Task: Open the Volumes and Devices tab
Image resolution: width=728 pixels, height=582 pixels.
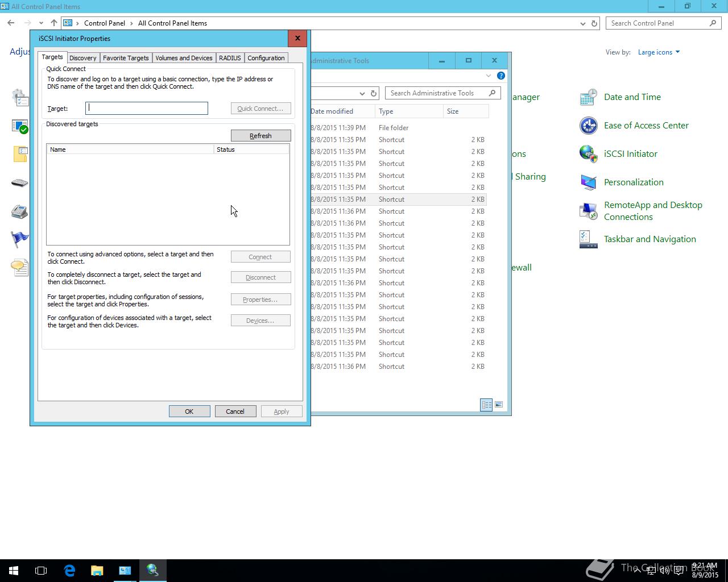Action: click(184, 58)
